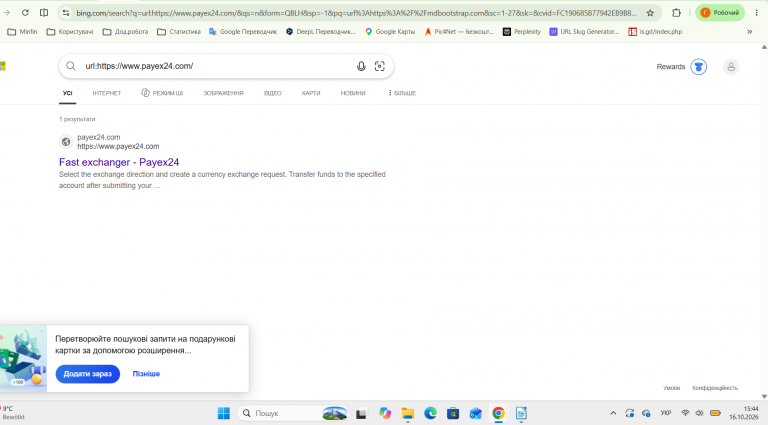Screen dimensions: 768x425
Task: Switch to the ВІДЕО tab
Action: [273, 93]
